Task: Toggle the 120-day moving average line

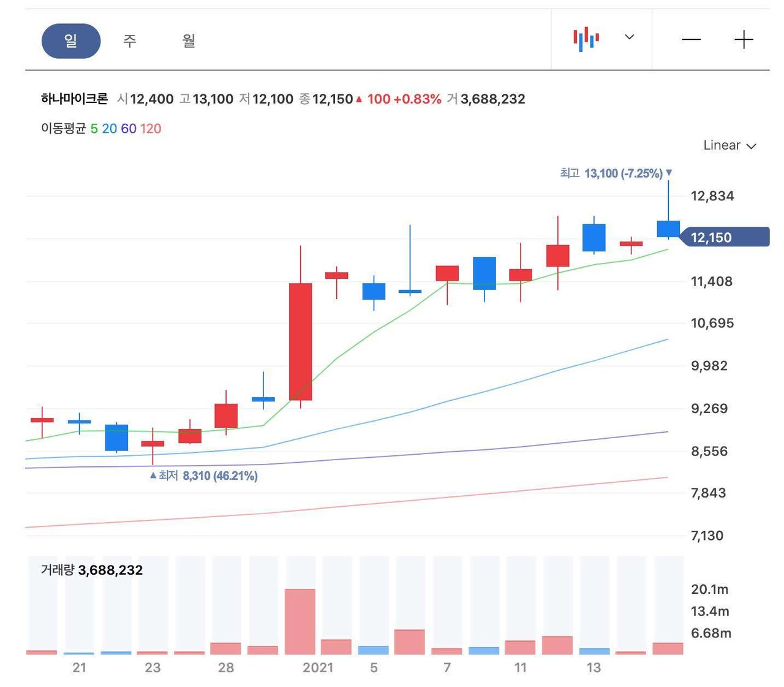Action: click(150, 129)
